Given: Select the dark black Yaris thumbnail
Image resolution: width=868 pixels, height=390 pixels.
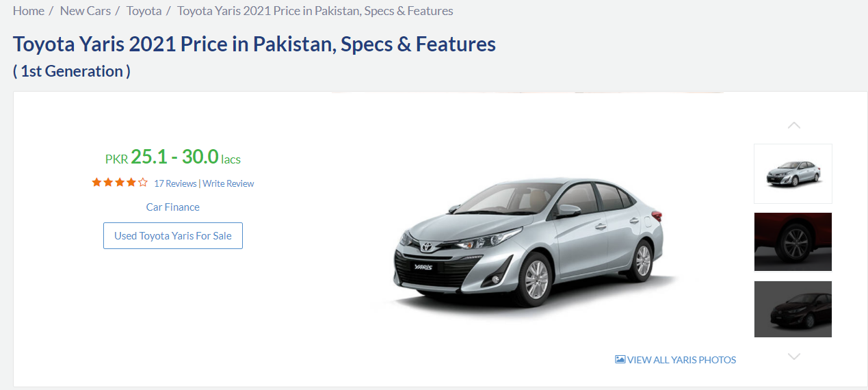Looking at the screenshot, I should pyautogui.click(x=793, y=309).
